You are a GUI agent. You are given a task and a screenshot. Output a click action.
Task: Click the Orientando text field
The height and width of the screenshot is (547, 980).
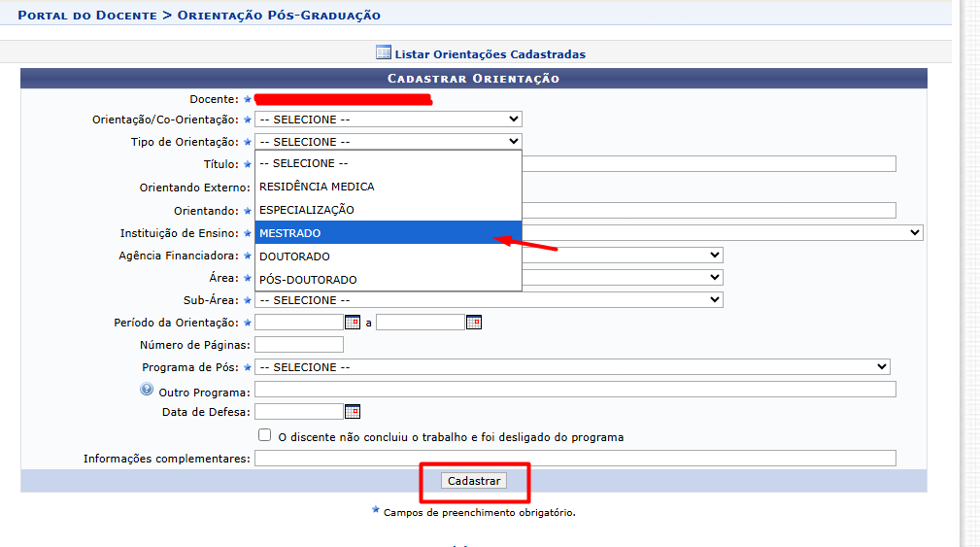point(709,211)
